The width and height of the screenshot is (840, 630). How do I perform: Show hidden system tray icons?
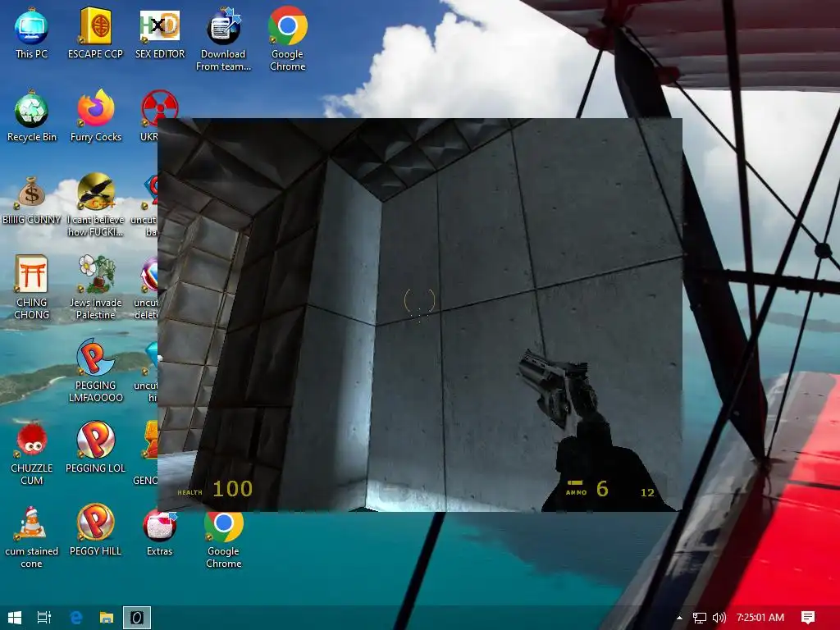coord(679,617)
